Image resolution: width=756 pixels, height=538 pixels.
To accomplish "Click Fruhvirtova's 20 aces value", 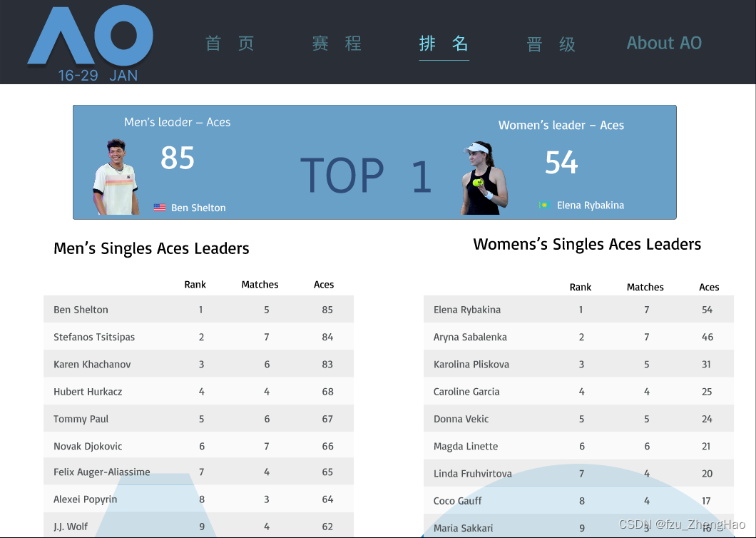I will (707, 473).
